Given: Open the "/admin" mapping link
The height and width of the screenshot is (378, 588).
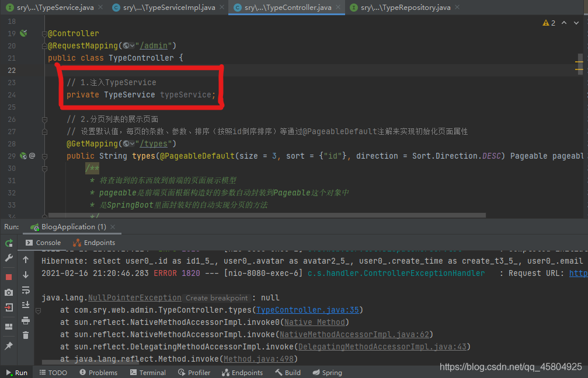Looking at the screenshot, I should tap(154, 45).
